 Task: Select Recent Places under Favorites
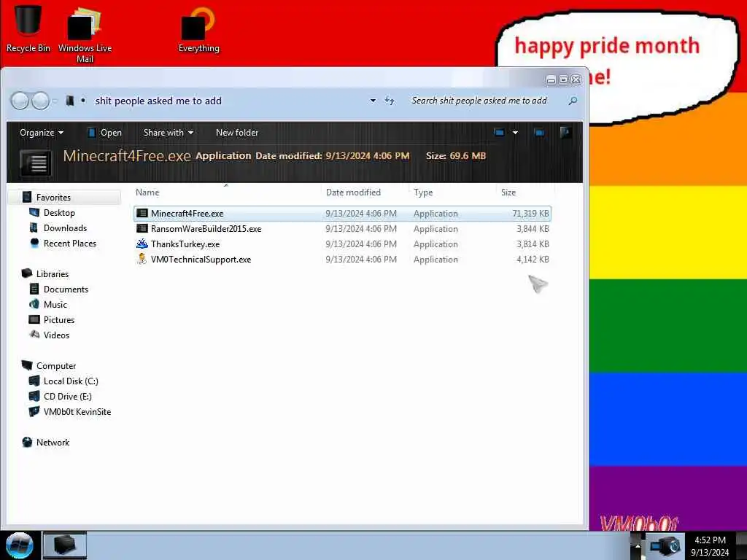click(70, 243)
